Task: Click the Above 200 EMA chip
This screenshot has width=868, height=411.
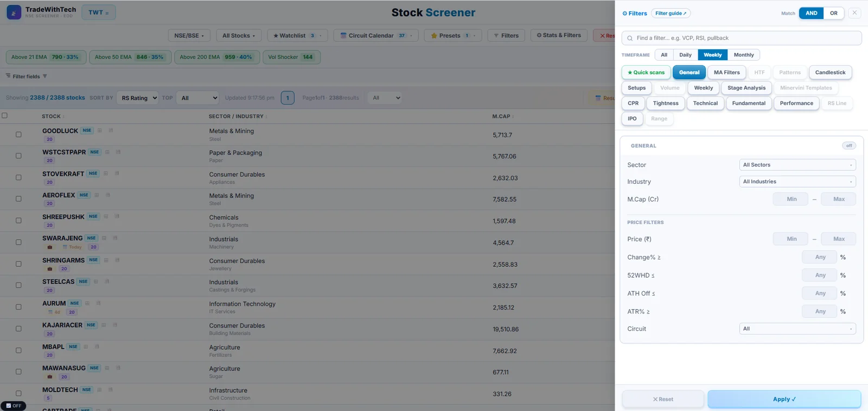Action: [x=216, y=57]
